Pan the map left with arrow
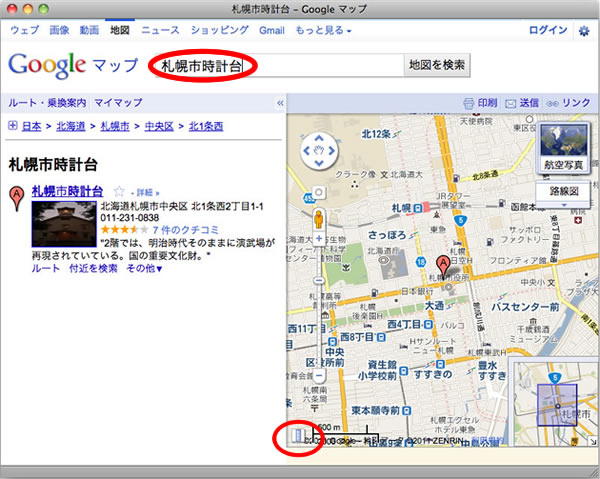This screenshot has width=600, height=479. (x=307, y=151)
